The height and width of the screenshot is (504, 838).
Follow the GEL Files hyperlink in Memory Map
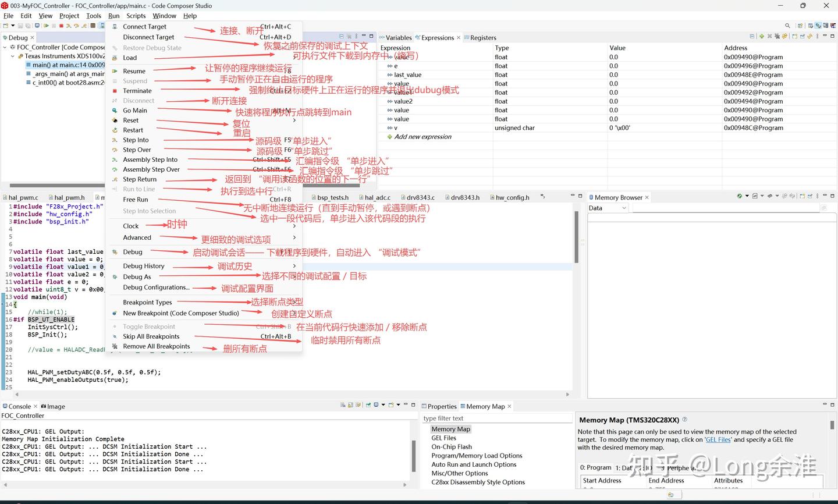coord(717,439)
